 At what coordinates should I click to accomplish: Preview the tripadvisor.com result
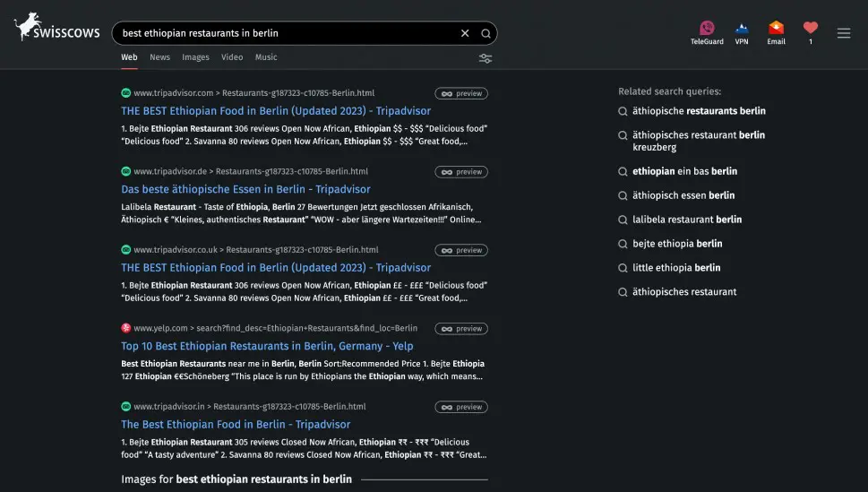pos(461,93)
